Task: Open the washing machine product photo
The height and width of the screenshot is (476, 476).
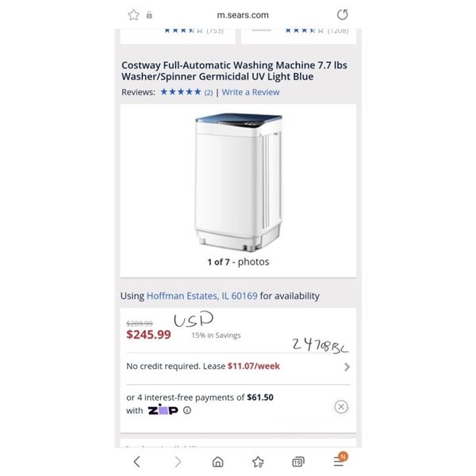Action: click(x=239, y=182)
